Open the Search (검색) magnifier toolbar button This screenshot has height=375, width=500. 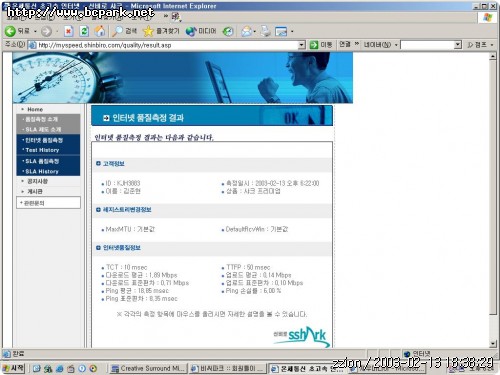pyautogui.click(x=124, y=31)
